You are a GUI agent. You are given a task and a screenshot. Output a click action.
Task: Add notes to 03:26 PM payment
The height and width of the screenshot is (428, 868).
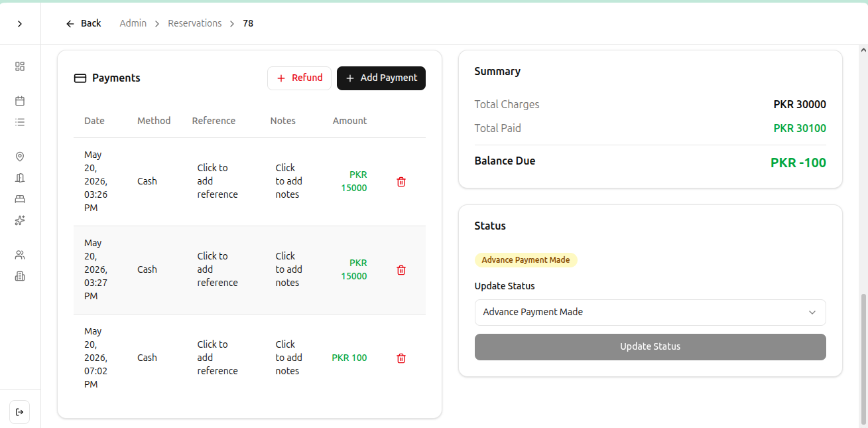(289, 181)
